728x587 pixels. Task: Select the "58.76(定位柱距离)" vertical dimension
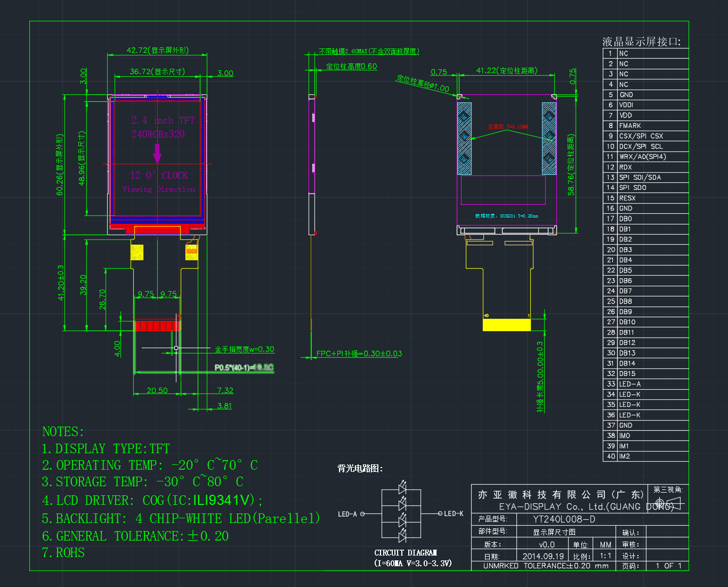[571, 165]
